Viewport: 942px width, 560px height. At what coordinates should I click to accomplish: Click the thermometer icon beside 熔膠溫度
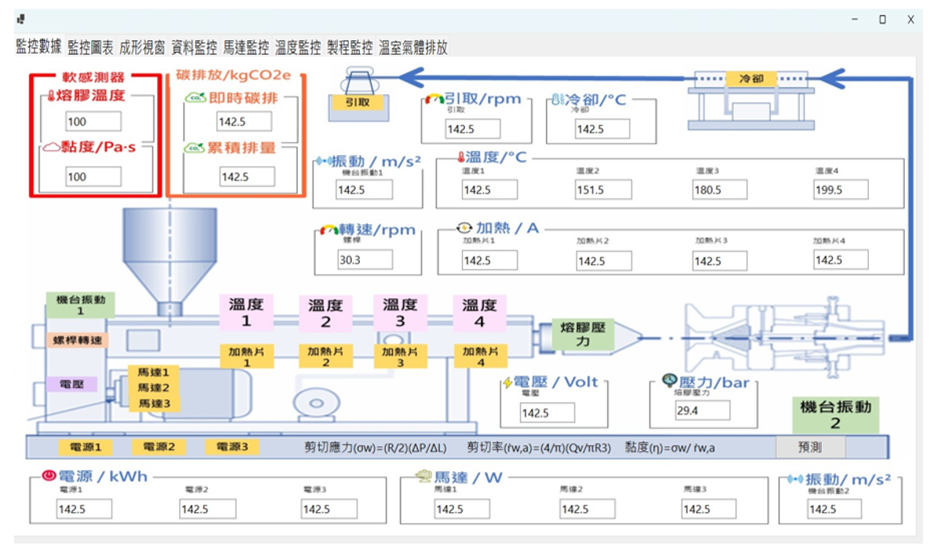[x=51, y=97]
